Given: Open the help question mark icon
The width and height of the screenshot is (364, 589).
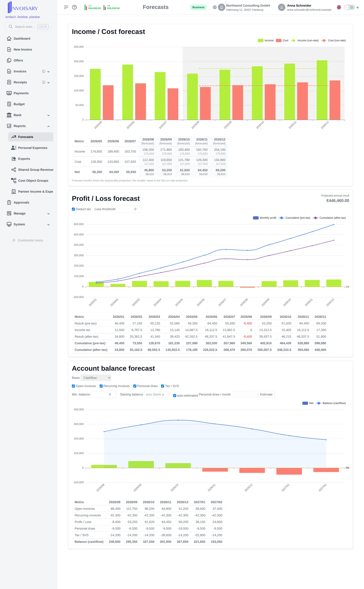Looking at the screenshot, I should tap(74, 7).
